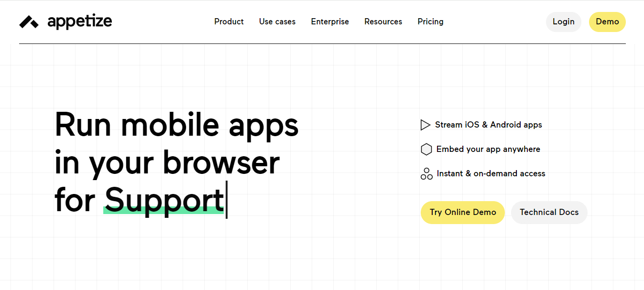Click the Instant & on-demand access label
The height and width of the screenshot is (290, 644).
tap(491, 173)
